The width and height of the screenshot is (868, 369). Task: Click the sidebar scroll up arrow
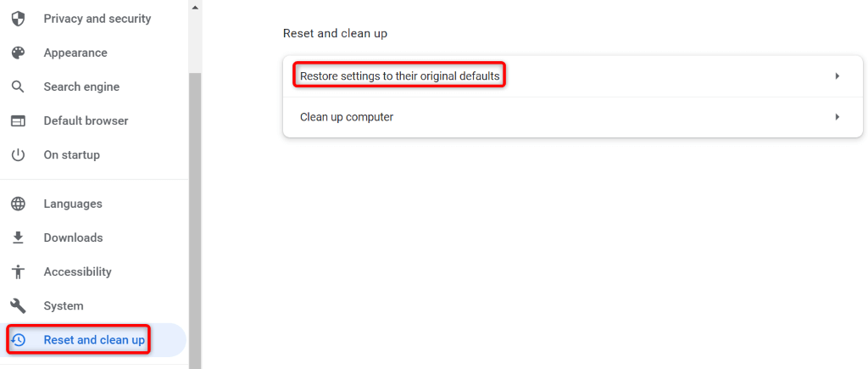[x=195, y=7]
